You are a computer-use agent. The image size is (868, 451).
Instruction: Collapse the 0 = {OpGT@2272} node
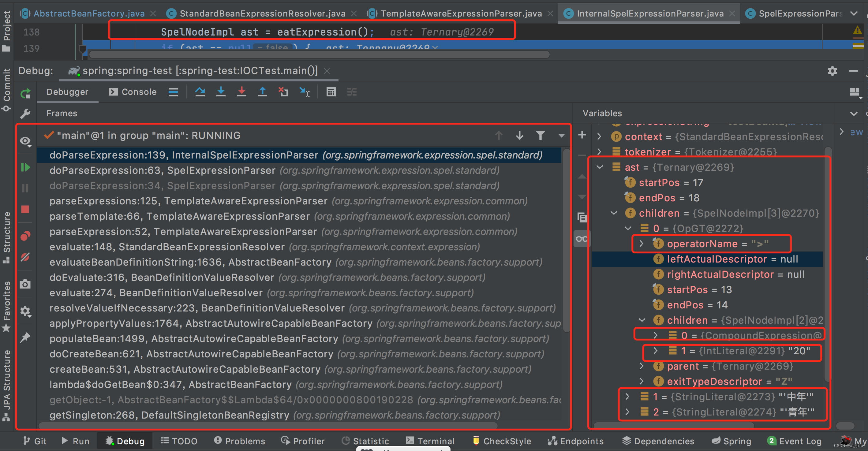point(628,228)
